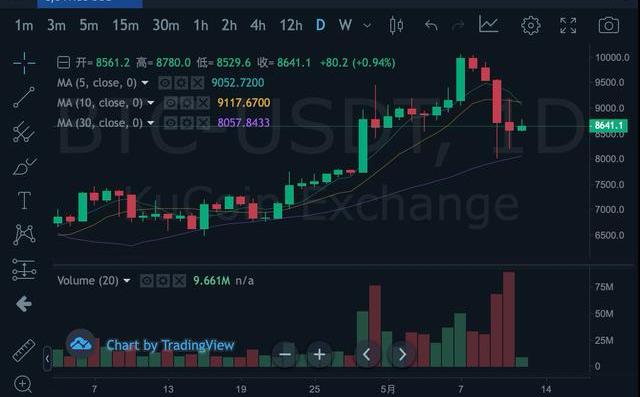Select the ruler measure tool

(x=24, y=350)
